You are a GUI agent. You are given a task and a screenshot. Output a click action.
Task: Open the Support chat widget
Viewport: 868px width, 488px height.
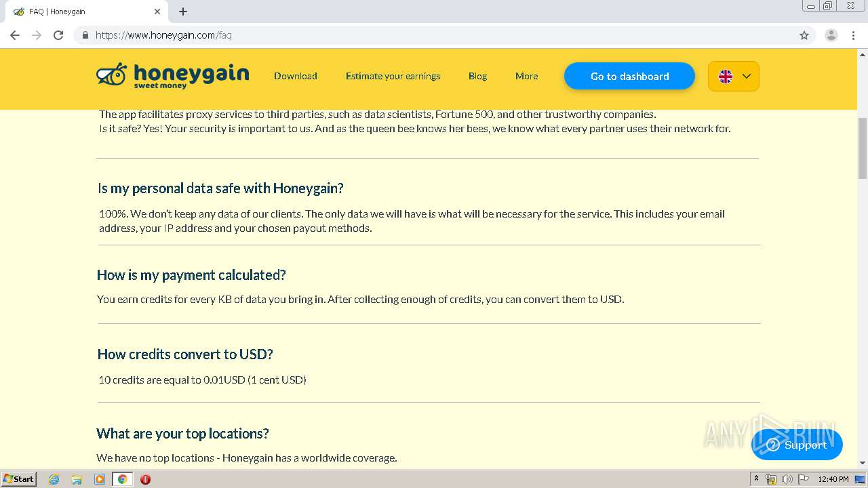coord(797,445)
